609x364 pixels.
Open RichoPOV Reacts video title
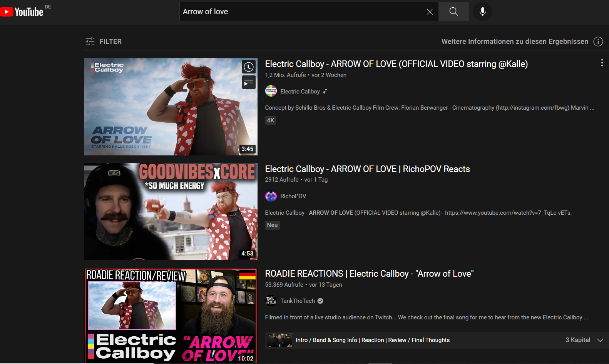click(x=367, y=169)
